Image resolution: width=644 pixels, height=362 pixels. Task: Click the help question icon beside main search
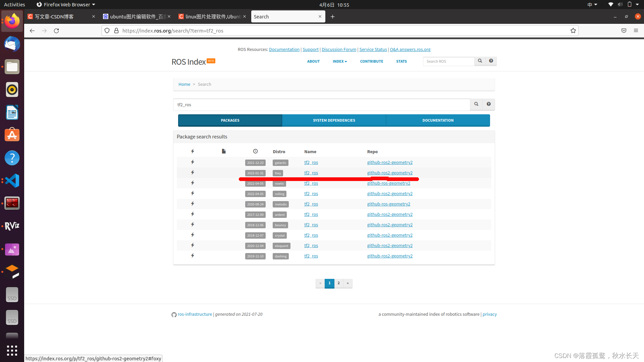click(x=489, y=104)
